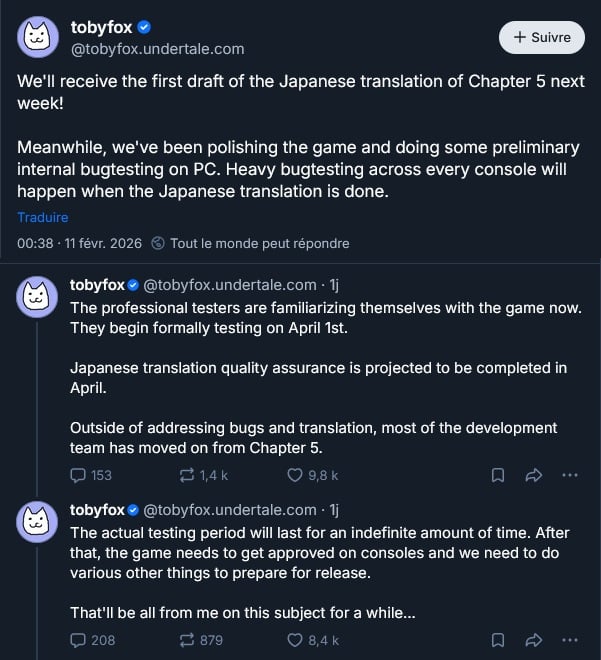
Task: Click "Tout le monde peut répondre" reply setting
Action: (x=258, y=243)
